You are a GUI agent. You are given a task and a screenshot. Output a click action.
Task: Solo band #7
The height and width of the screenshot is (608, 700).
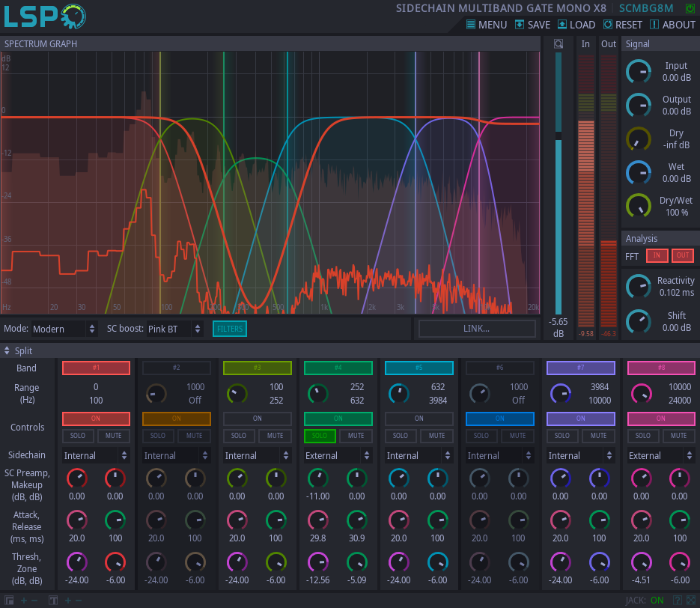click(562, 436)
